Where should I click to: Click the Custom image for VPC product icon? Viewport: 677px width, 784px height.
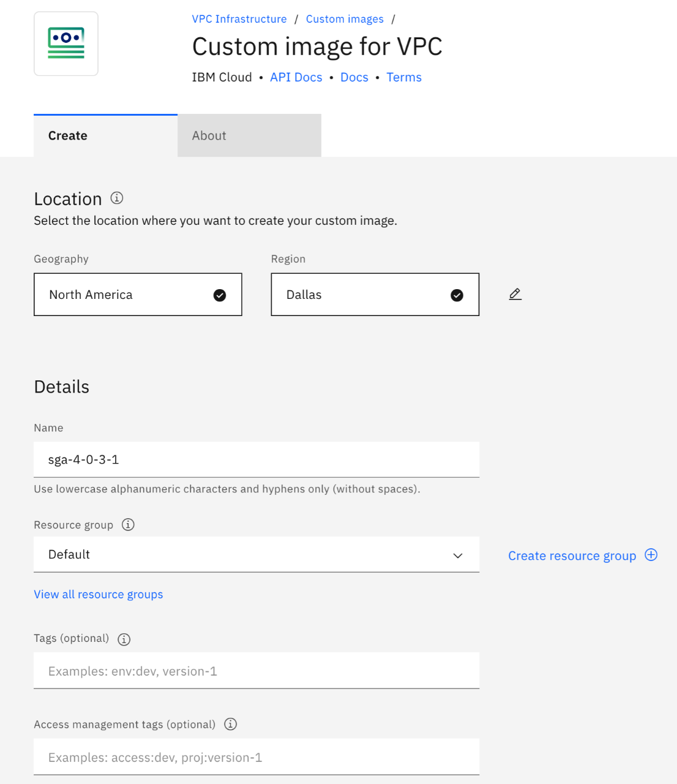click(x=66, y=43)
